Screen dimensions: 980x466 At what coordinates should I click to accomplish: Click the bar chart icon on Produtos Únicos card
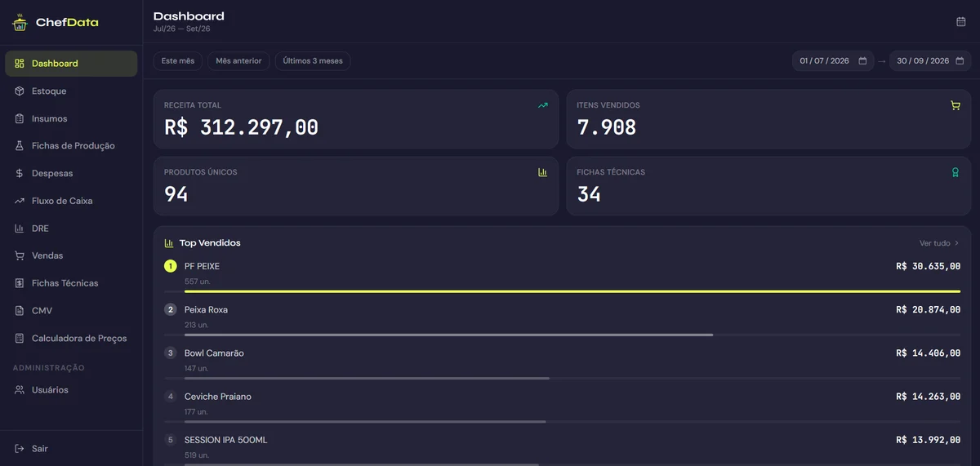tap(543, 172)
